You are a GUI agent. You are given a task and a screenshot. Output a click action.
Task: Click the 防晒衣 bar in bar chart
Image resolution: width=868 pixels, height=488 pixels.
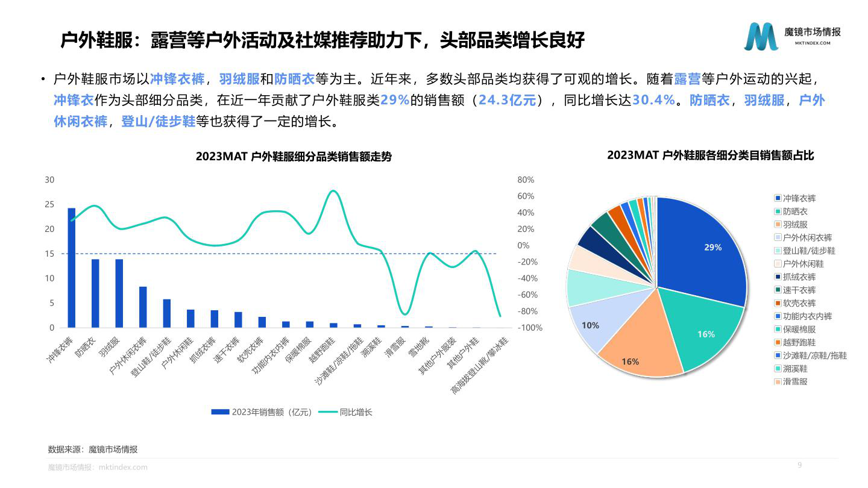[95, 293]
